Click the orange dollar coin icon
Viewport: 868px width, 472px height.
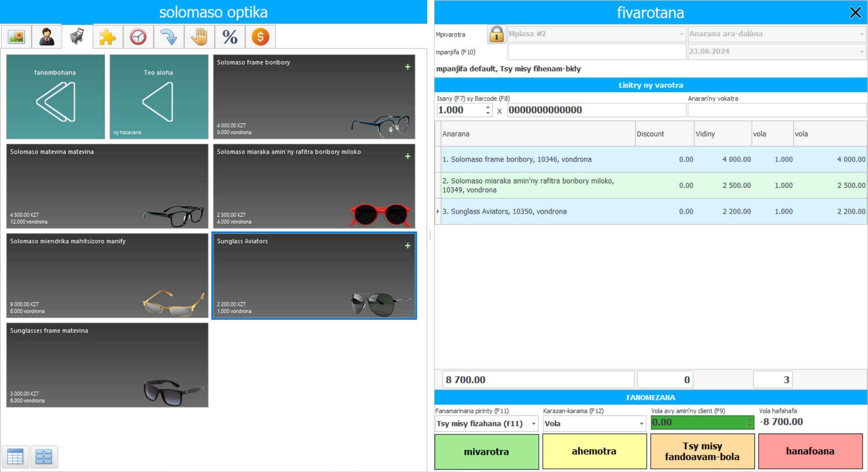pos(260,37)
